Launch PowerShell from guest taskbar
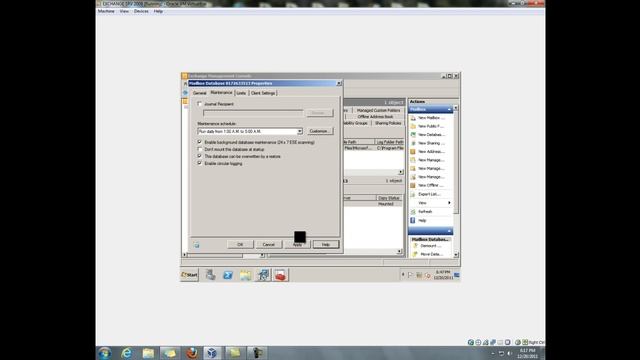 tap(228, 275)
